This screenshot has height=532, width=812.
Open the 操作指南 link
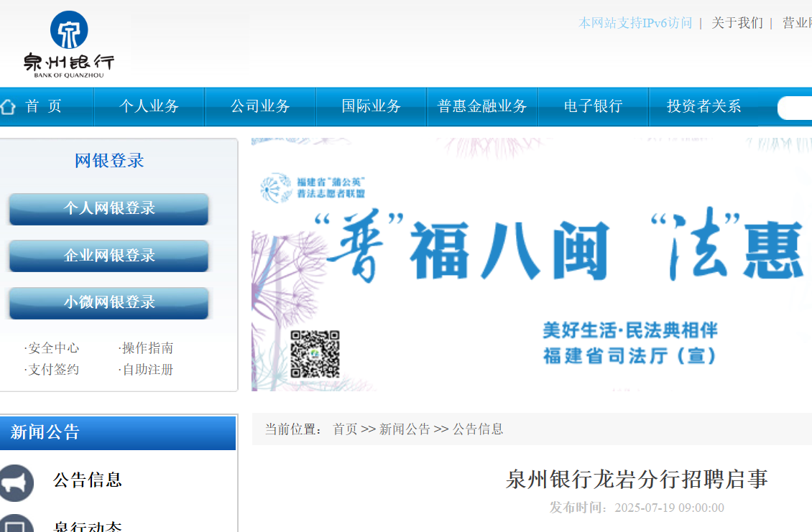point(146,347)
